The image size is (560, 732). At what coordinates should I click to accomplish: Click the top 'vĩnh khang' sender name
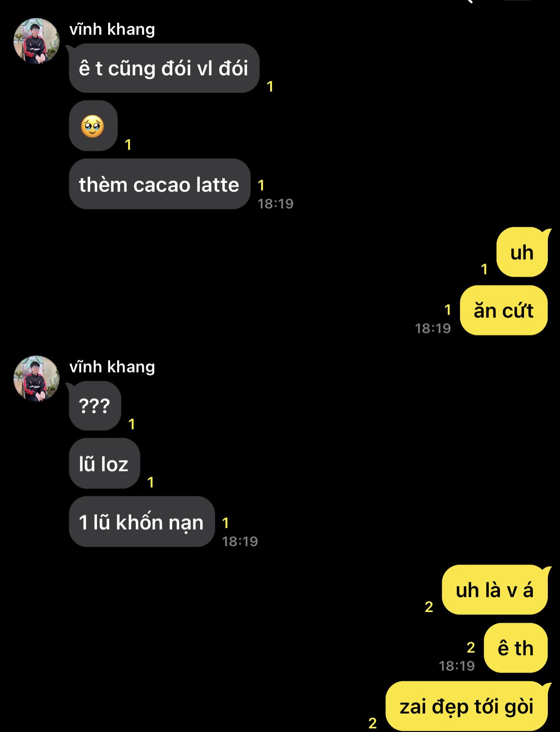[x=112, y=29]
